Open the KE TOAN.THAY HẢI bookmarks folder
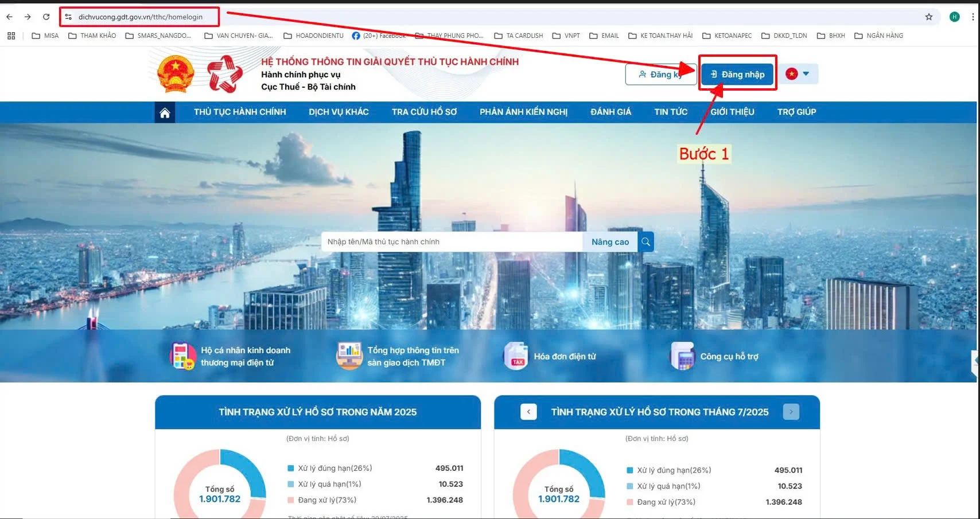This screenshot has height=519, width=980. pos(660,36)
